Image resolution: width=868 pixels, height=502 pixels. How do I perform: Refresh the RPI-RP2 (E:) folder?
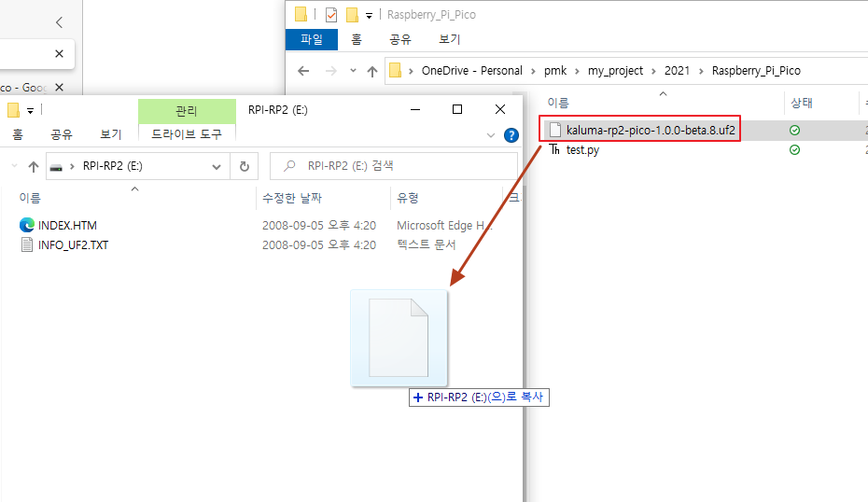(245, 166)
